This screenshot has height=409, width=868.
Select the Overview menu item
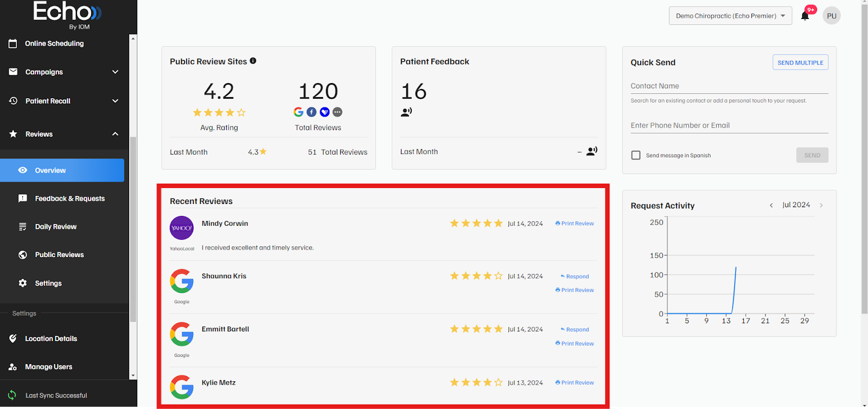[x=62, y=170]
